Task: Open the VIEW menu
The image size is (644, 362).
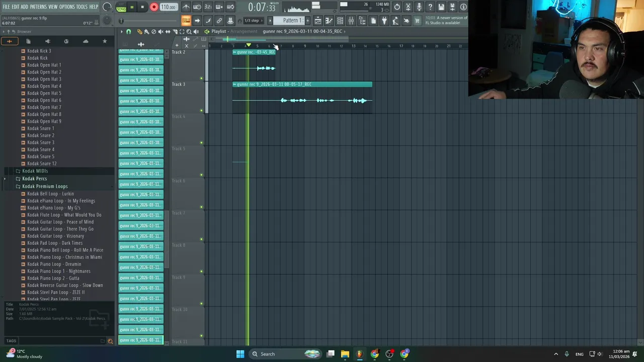Action: click(53, 7)
